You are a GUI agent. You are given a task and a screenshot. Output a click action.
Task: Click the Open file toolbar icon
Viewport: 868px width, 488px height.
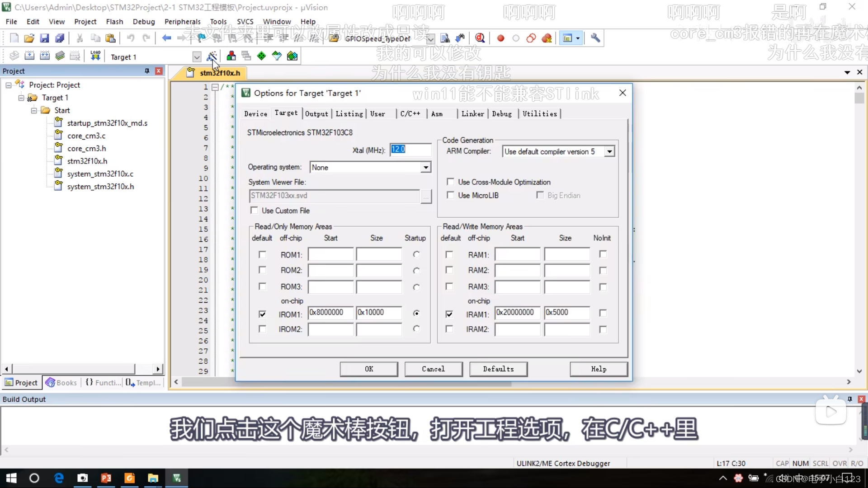pos(29,38)
